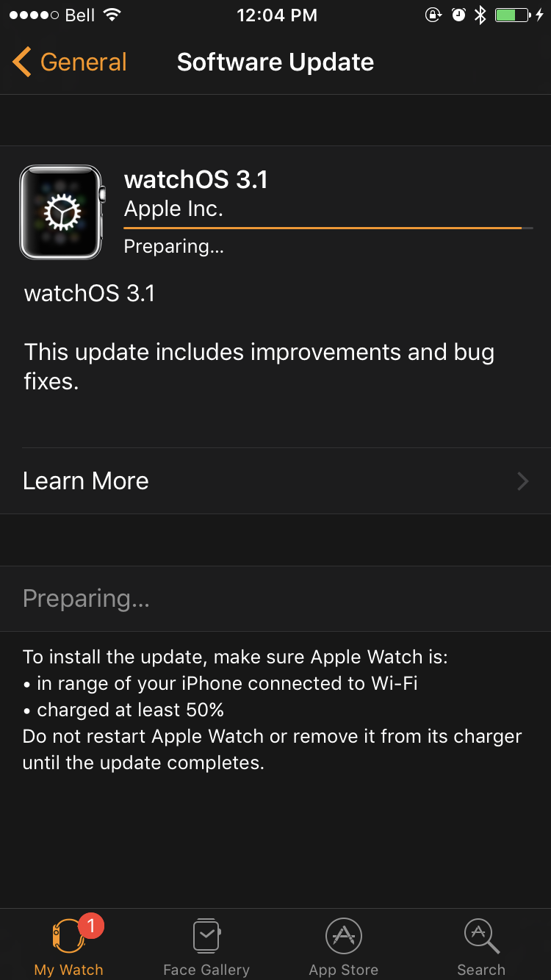Screen dimensions: 551x980
Task: Tap the rotation lock status icon
Action: 433,15
